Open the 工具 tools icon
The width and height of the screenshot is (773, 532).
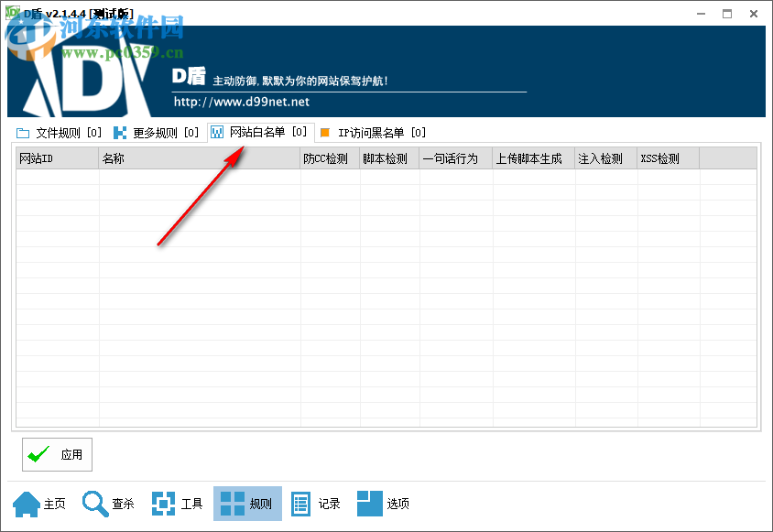pos(163,504)
